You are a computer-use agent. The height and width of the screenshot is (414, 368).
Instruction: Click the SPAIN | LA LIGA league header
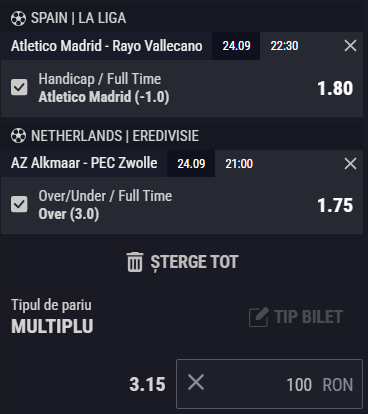(79, 18)
